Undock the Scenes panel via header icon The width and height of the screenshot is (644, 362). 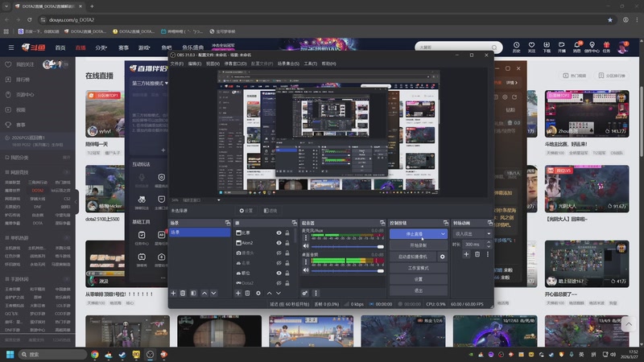[228, 223]
